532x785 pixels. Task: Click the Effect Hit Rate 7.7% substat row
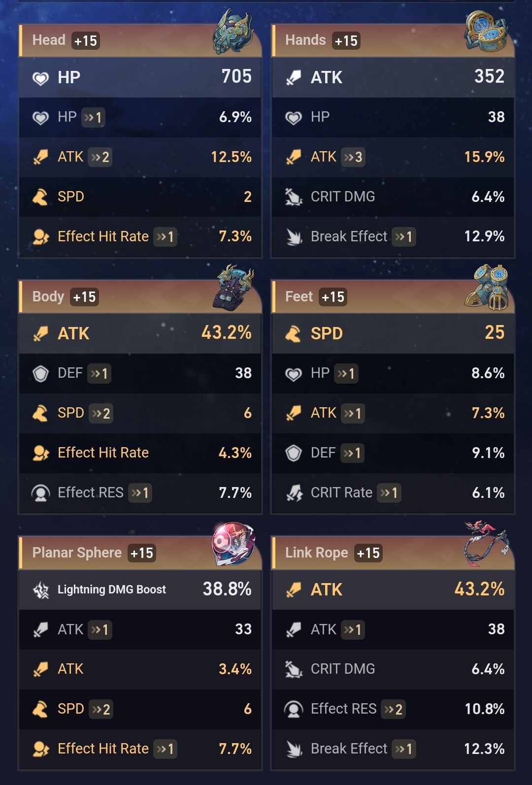click(140, 749)
